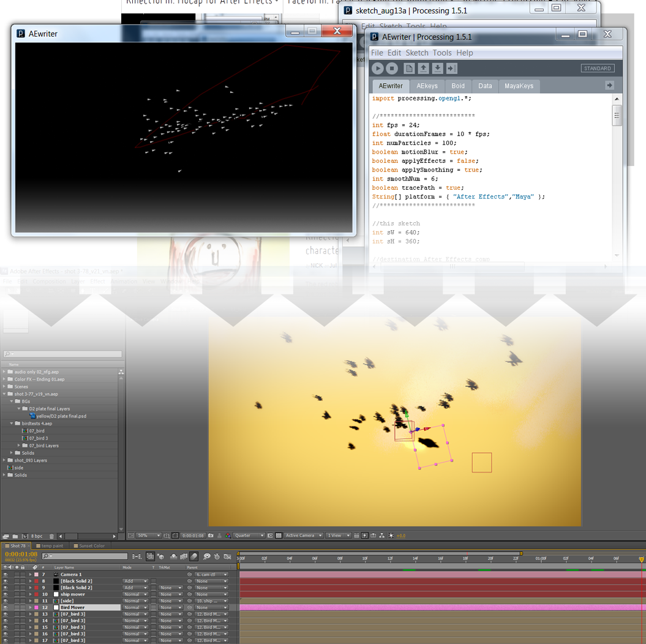Image resolution: width=646 pixels, height=644 pixels.
Task: Collapse the birdtests 4.aep folder
Action: (x=12, y=423)
